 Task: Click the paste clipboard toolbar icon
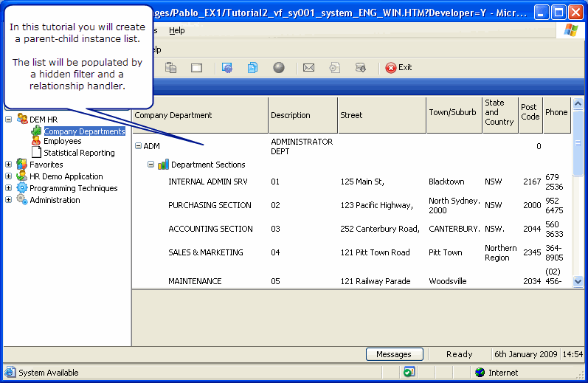(x=171, y=67)
